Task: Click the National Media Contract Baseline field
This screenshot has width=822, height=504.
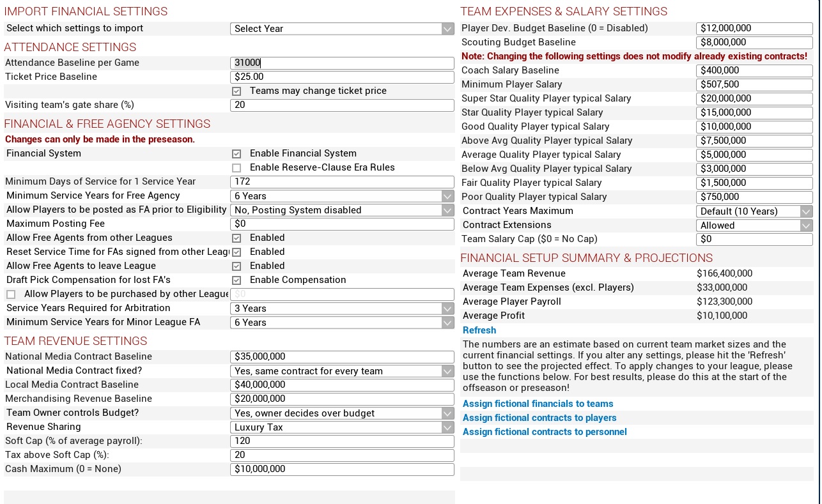Action: pyautogui.click(x=342, y=357)
